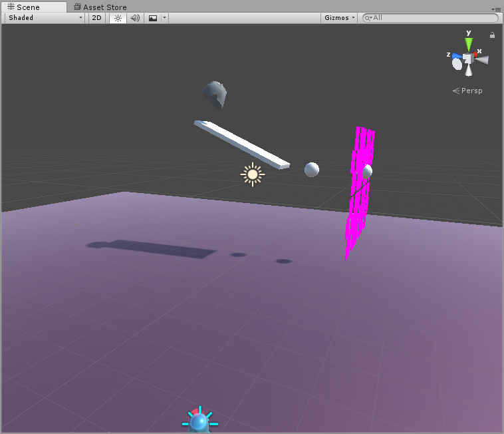Focus the scene search field
Viewport: 504px width, 434px height.
[x=430, y=18]
